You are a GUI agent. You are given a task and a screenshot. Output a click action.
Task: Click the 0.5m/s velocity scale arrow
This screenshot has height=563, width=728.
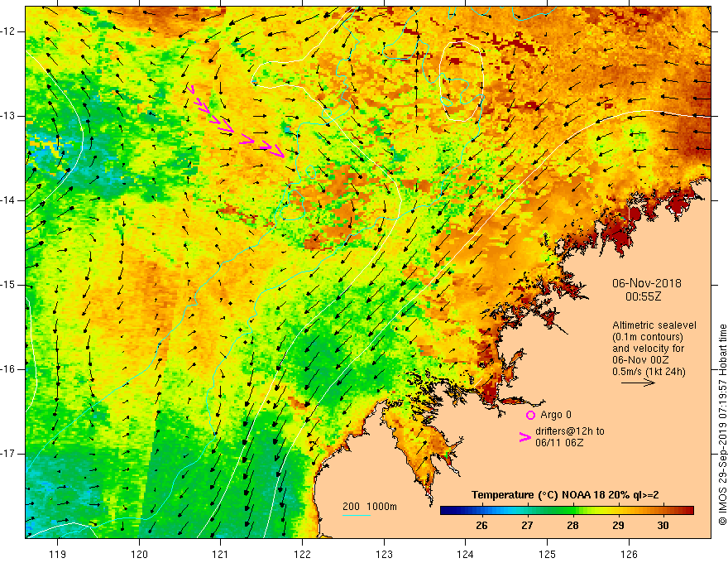pyautogui.click(x=638, y=383)
